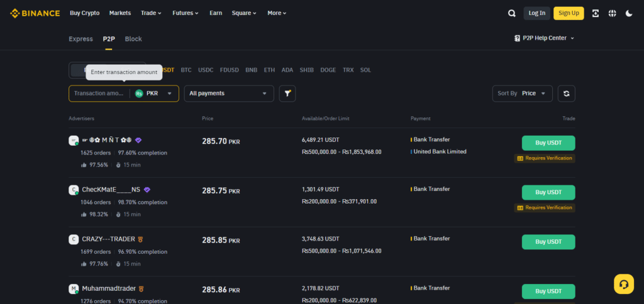Click the avatar of Muhammadtrader
The width and height of the screenshot is (644, 304).
pos(74,289)
